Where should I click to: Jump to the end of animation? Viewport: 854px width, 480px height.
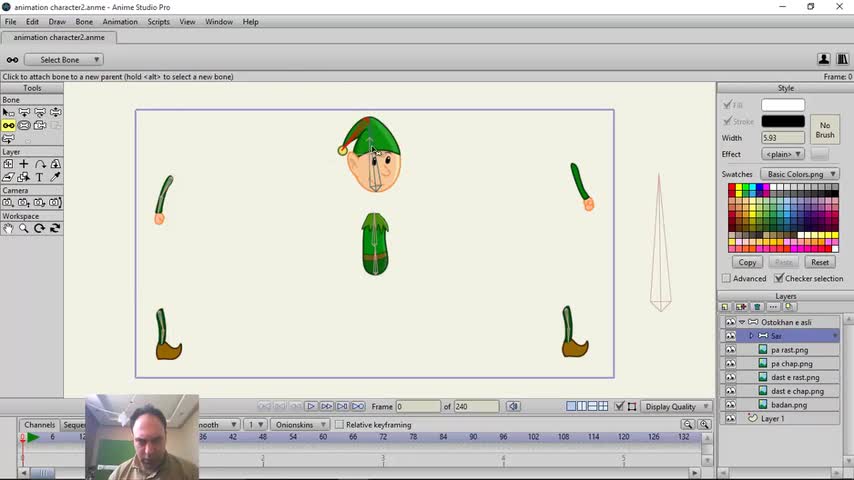click(x=358, y=406)
